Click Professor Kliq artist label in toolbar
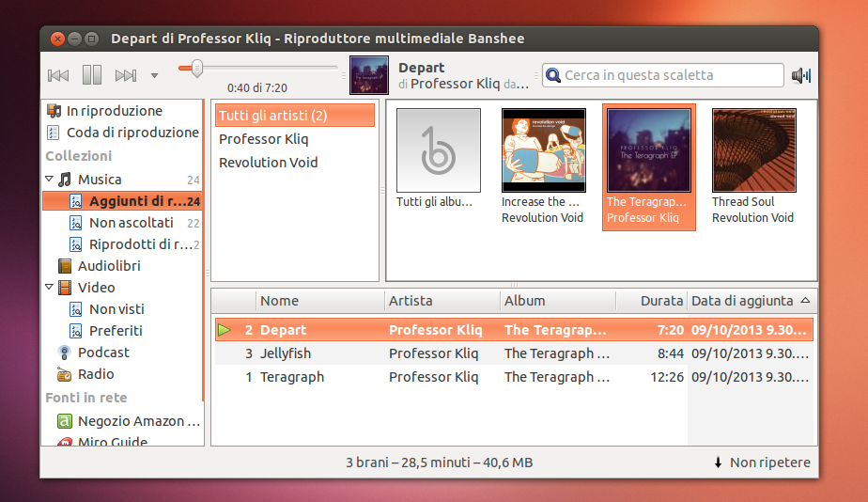Image resolution: width=868 pixels, height=502 pixels. pyautogui.click(x=455, y=84)
